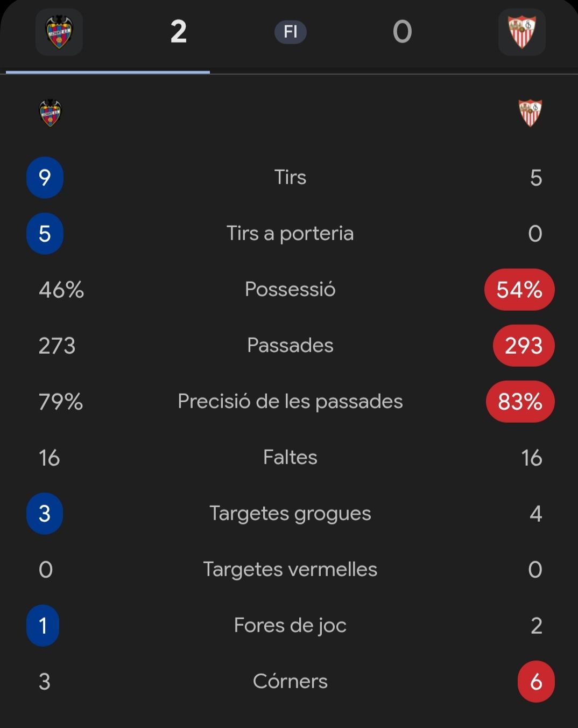
Task: Tap the red 83% pass accuracy badge
Action: click(x=520, y=402)
